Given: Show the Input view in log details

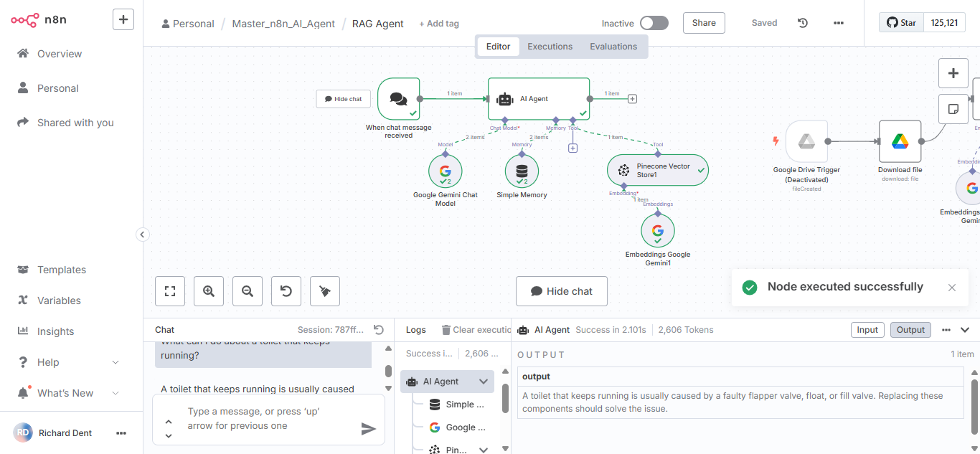Looking at the screenshot, I should pos(867,330).
